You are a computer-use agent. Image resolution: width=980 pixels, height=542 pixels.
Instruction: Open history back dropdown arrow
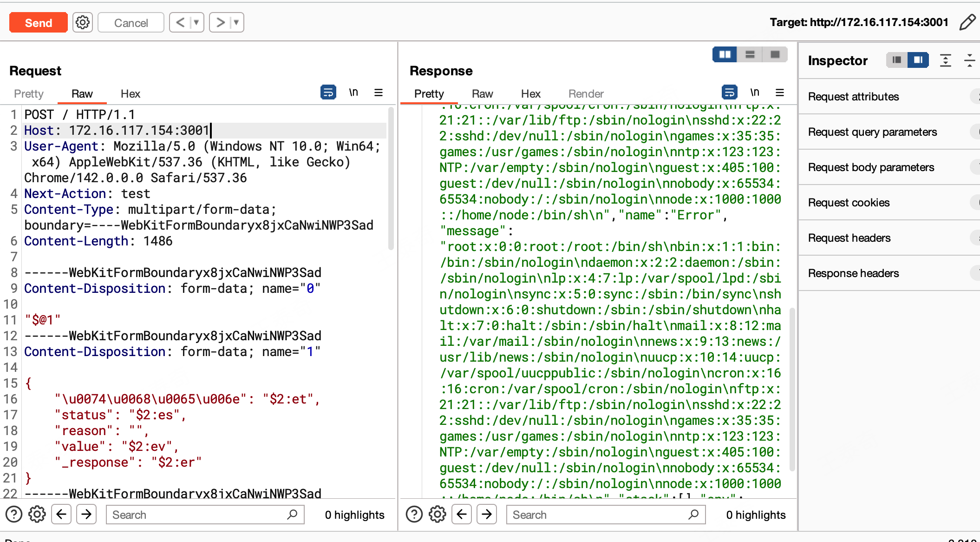tap(196, 22)
